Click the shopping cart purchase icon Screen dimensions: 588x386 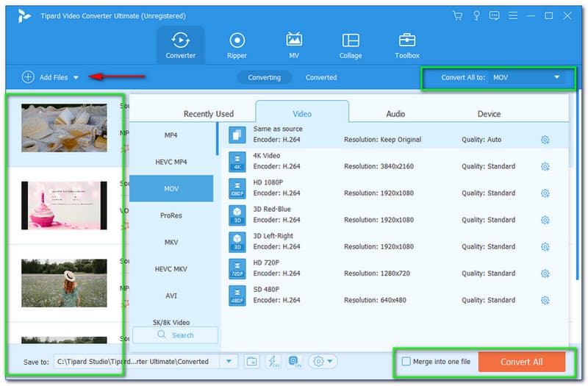(x=458, y=15)
